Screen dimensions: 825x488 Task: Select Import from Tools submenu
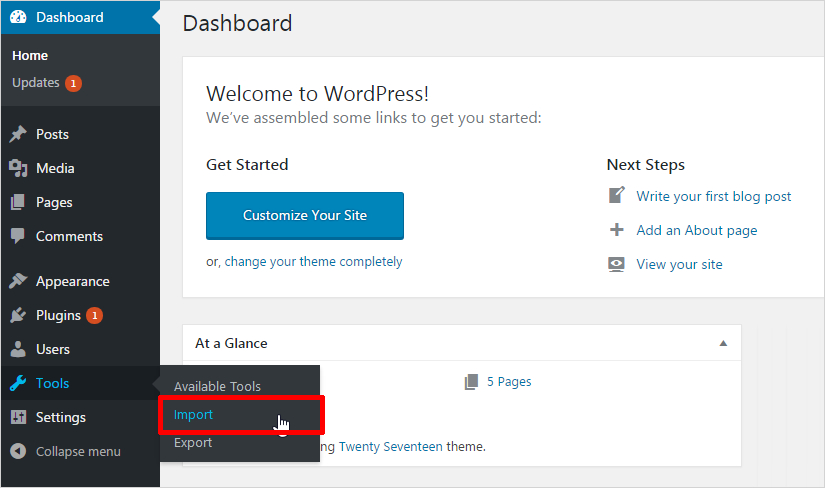point(194,414)
